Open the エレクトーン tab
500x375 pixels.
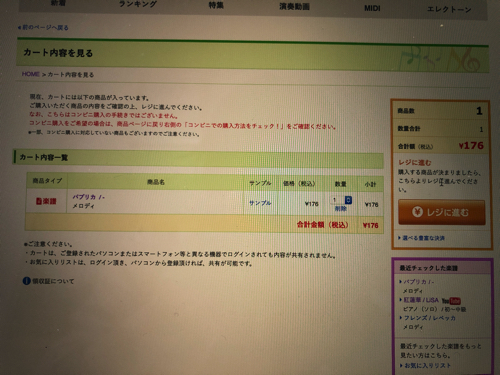pyautogui.click(x=449, y=9)
